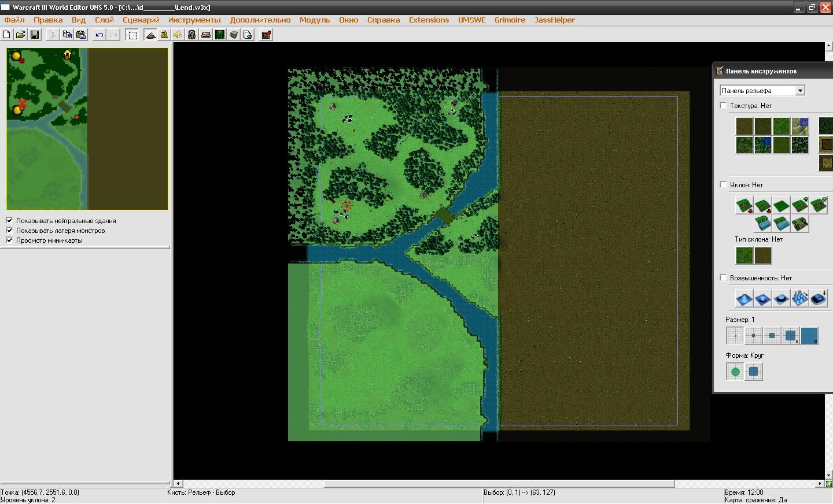Select the second water cliff tool beside the ramp
Image resolution: width=833 pixels, height=504 pixels.
782,224
